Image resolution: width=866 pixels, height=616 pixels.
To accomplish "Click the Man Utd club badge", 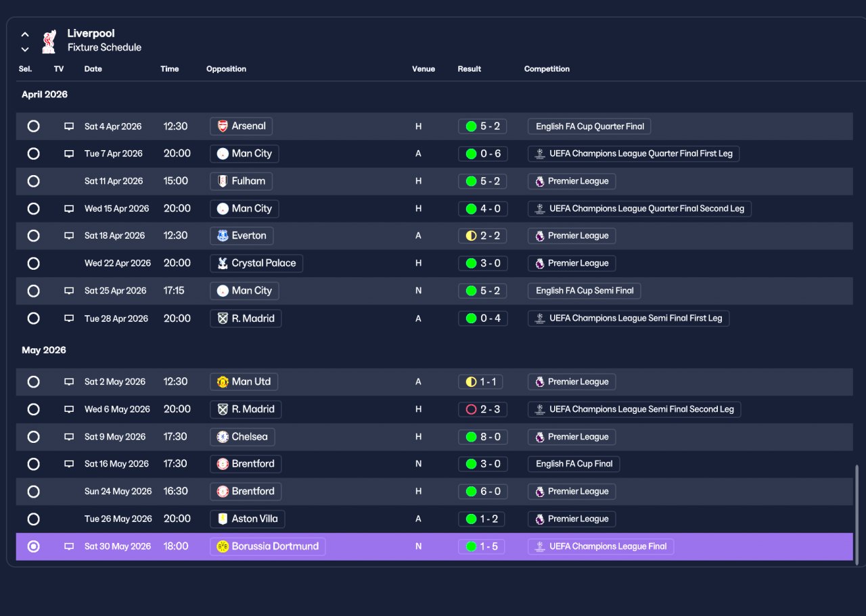I will click(223, 382).
